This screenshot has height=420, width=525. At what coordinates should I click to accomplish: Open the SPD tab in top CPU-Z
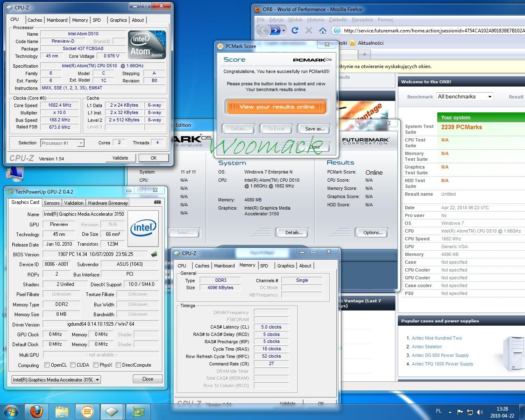coord(97,20)
